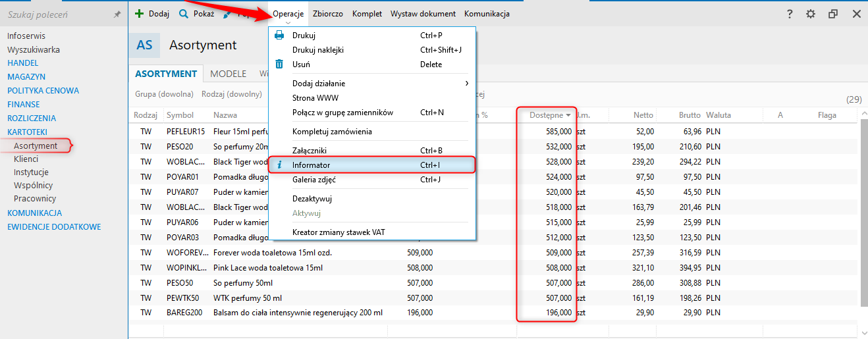Click the Nazwa column header

(x=225, y=115)
